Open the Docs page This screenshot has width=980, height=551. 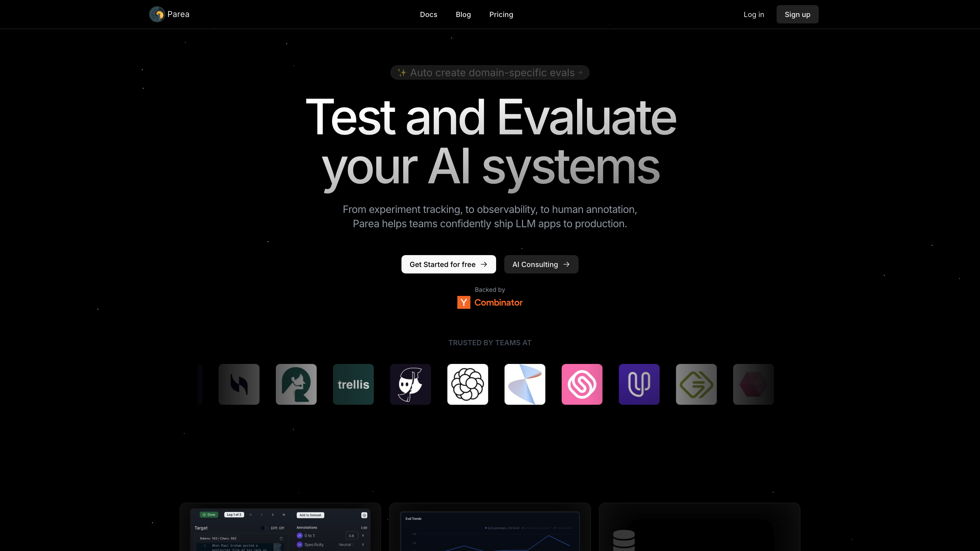[428, 14]
